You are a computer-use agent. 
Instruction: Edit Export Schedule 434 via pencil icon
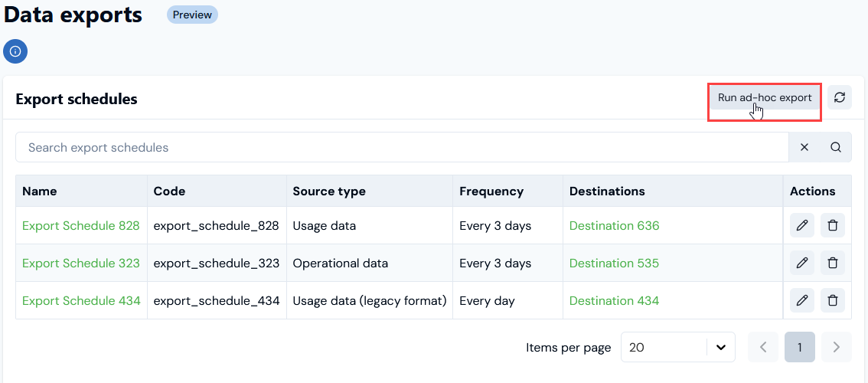pos(802,300)
